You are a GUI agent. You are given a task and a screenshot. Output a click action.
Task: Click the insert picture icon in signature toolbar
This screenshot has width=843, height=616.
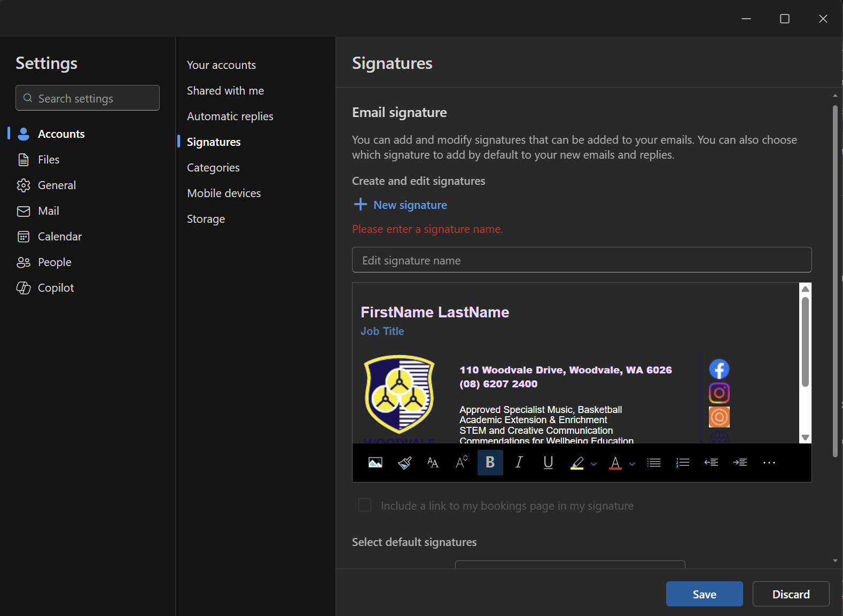click(375, 463)
